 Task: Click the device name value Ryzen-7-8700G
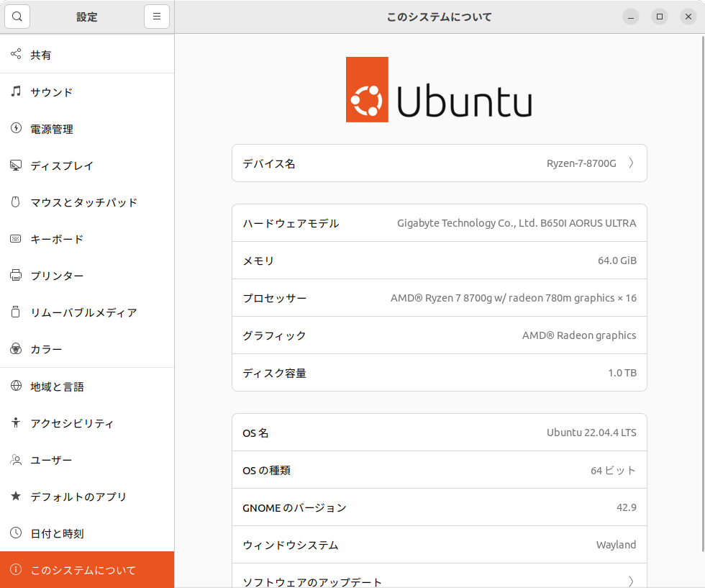(x=581, y=163)
